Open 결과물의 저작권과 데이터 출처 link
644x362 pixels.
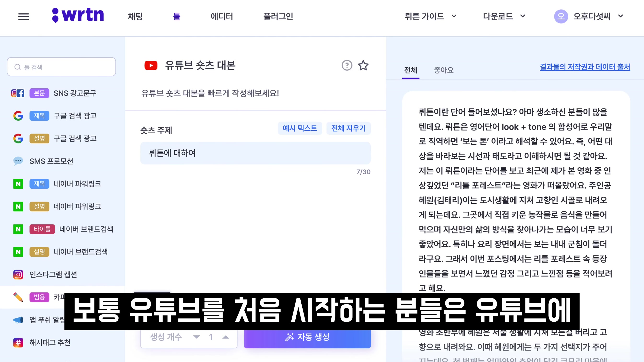click(585, 67)
